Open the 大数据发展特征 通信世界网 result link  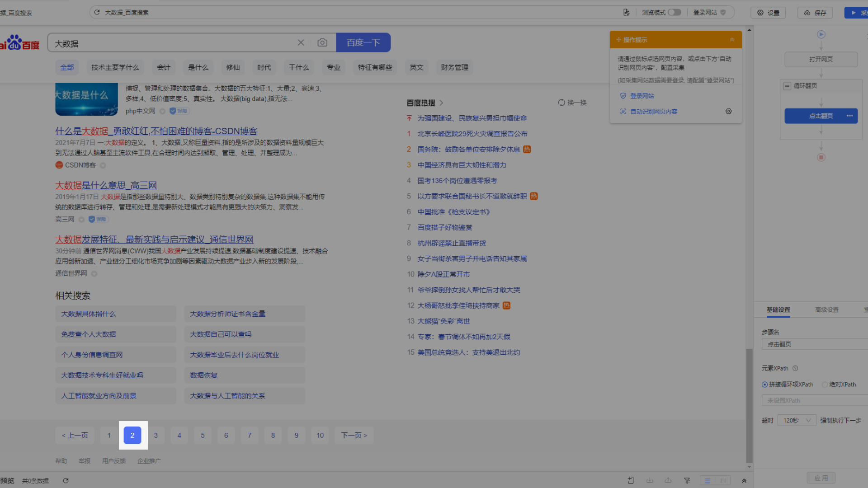154,239
